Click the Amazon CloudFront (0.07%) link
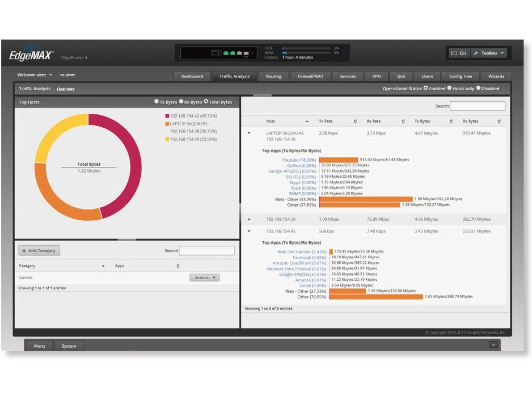Screen dimensions: 532x399 click(x=299, y=263)
